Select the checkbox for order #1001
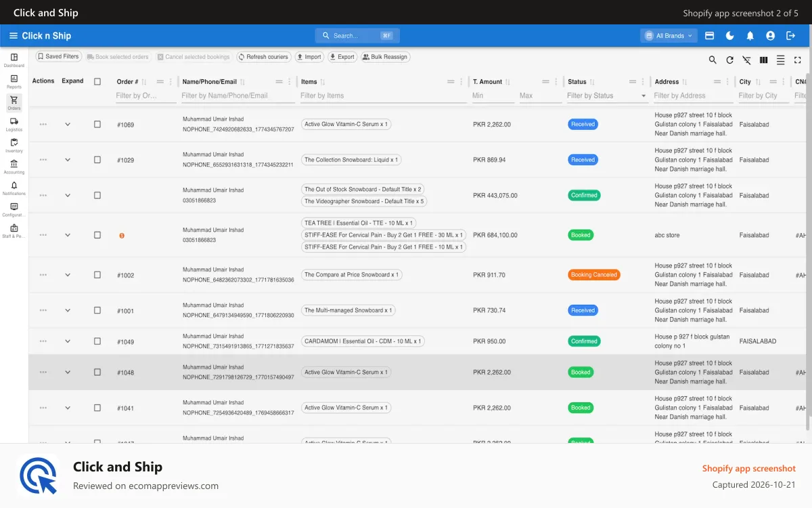This screenshot has width=812, height=508. pos(97,310)
